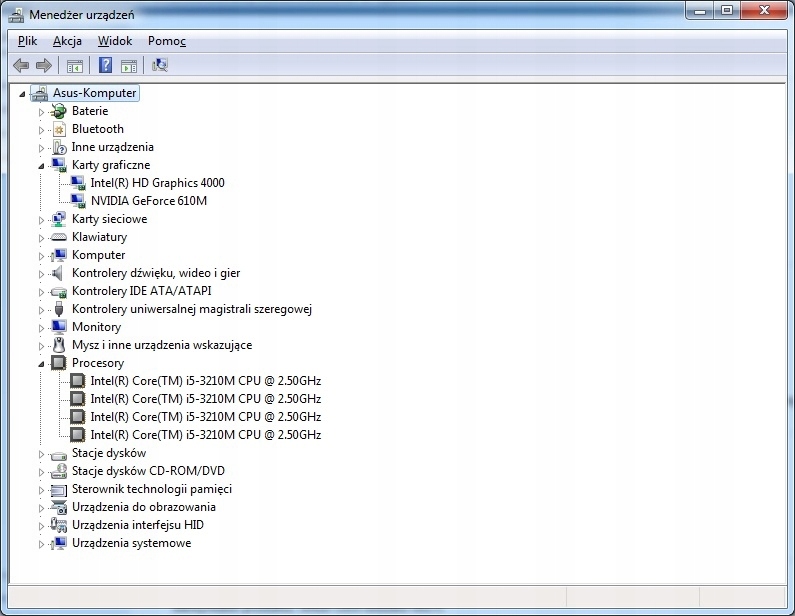The height and width of the screenshot is (616, 795).
Task: Expand the Bluetooth category
Action: click(42, 130)
